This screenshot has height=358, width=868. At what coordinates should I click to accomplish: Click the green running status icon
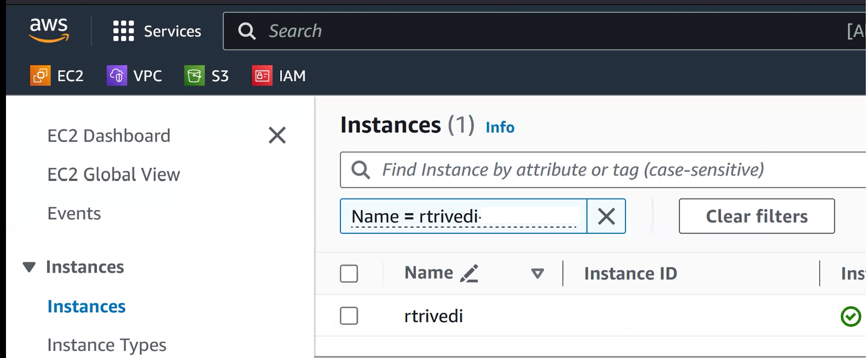click(x=851, y=316)
